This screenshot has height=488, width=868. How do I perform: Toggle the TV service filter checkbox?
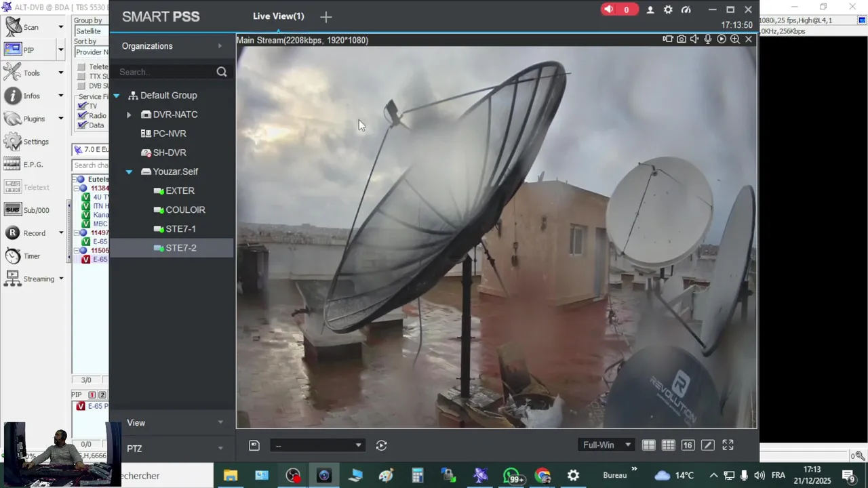point(83,106)
